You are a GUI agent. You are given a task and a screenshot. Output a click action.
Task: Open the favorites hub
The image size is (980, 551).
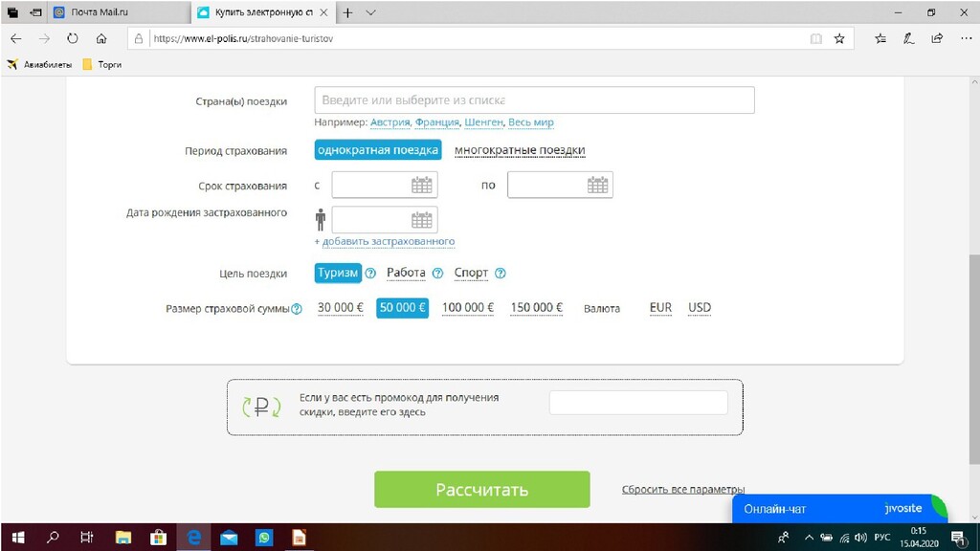click(880, 38)
